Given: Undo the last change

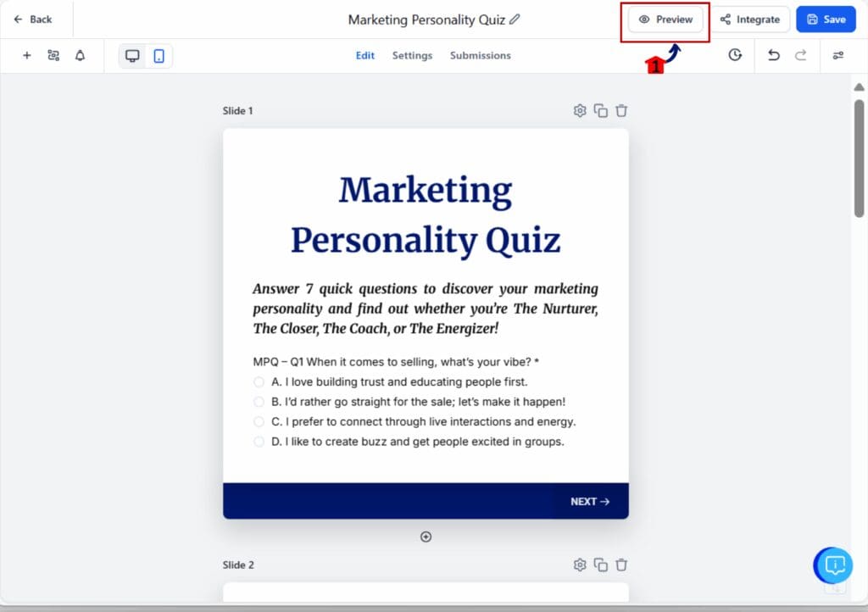Looking at the screenshot, I should coord(773,55).
